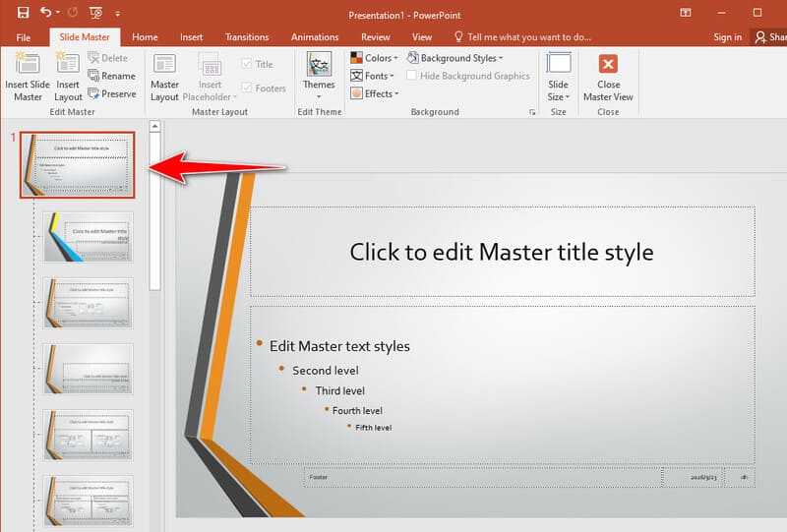Click the Sign in link
The width and height of the screenshot is (787, 532).
(x=727, y=37)
